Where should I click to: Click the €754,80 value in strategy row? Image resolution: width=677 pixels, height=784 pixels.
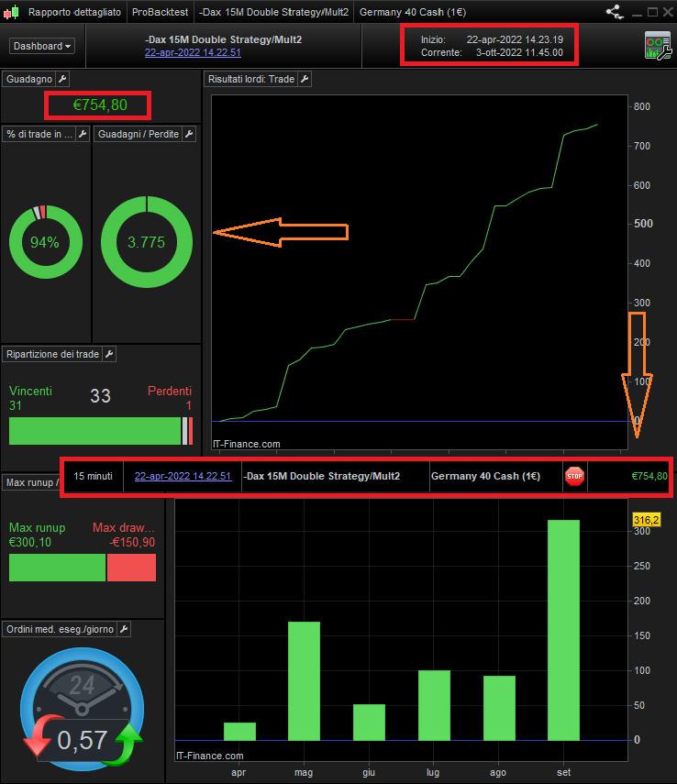point(649,476)
